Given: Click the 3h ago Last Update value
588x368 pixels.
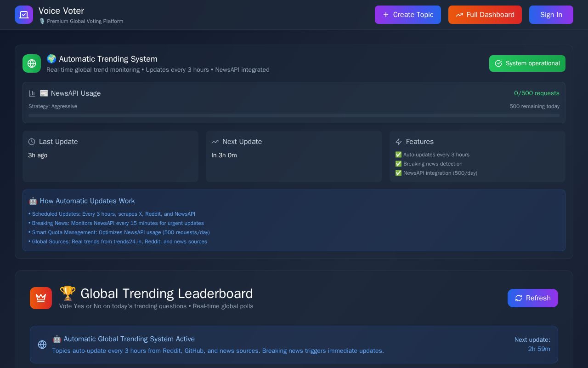Looking at the screenshot, I should click(38, 155).
